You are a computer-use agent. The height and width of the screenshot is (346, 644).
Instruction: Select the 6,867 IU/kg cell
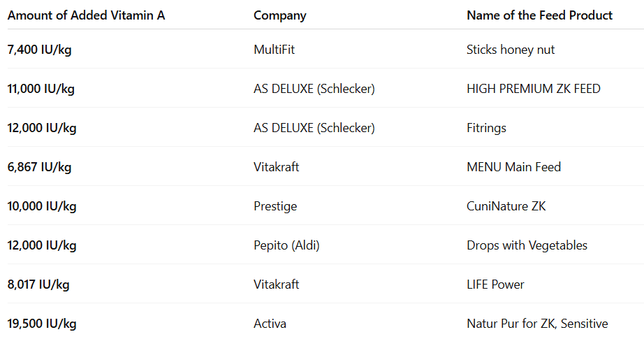click(x=39, y=167)
